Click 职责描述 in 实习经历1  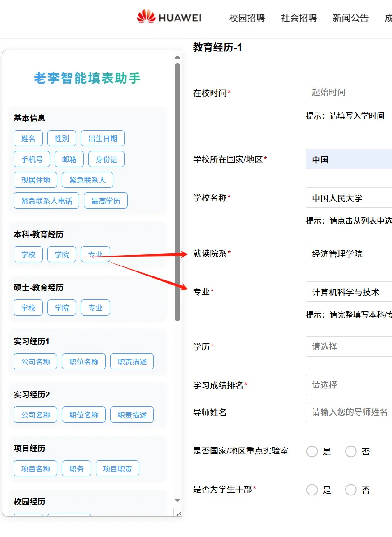pos(132,361)
